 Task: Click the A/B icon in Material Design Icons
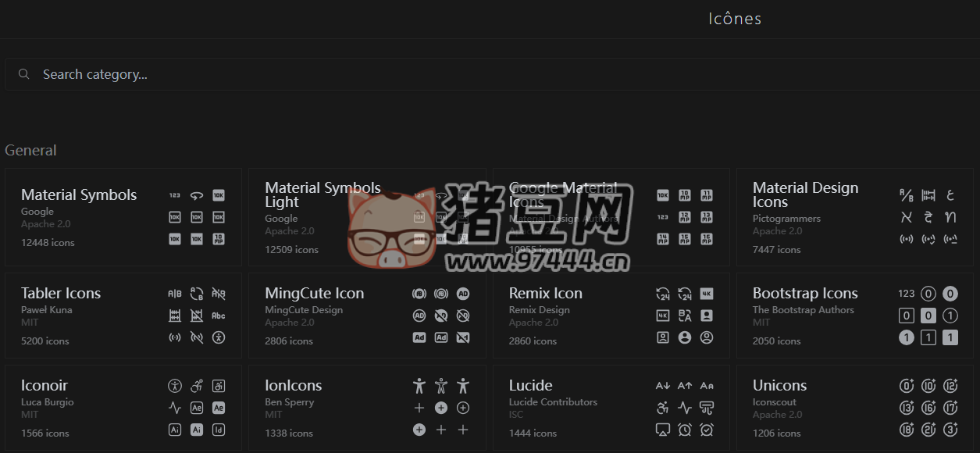pyautogui.click(x=907, y=195)
